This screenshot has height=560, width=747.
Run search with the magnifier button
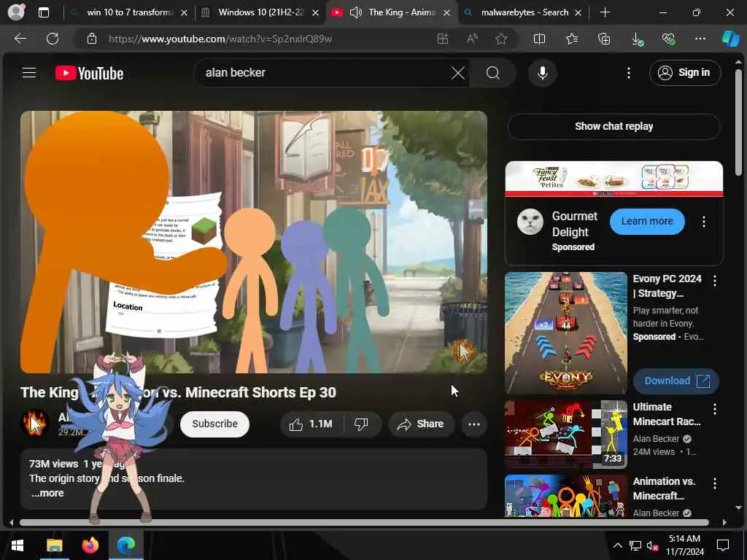[x=493, y=73]
